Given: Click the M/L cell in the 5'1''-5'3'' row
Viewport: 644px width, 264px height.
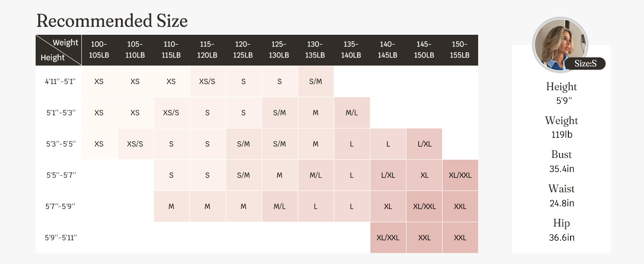Looking at the screenshot, I should click(x=351, y=113).
